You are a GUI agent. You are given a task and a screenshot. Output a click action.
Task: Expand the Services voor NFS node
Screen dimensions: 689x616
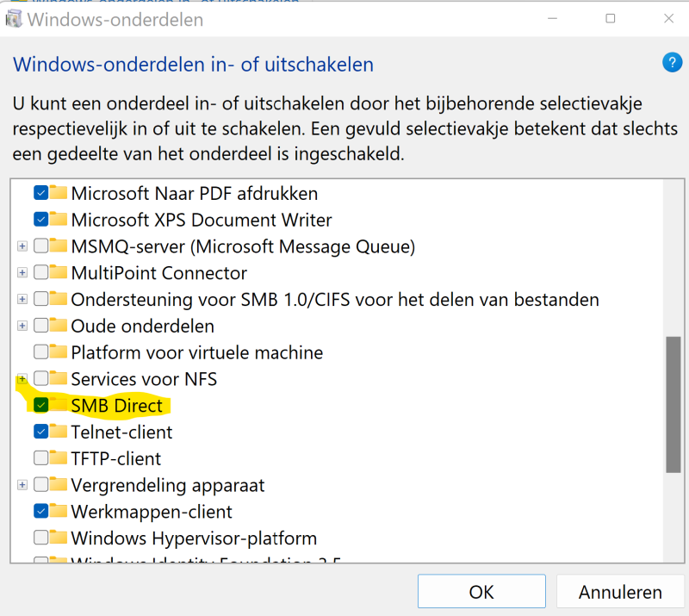click(x=22, y=379)
